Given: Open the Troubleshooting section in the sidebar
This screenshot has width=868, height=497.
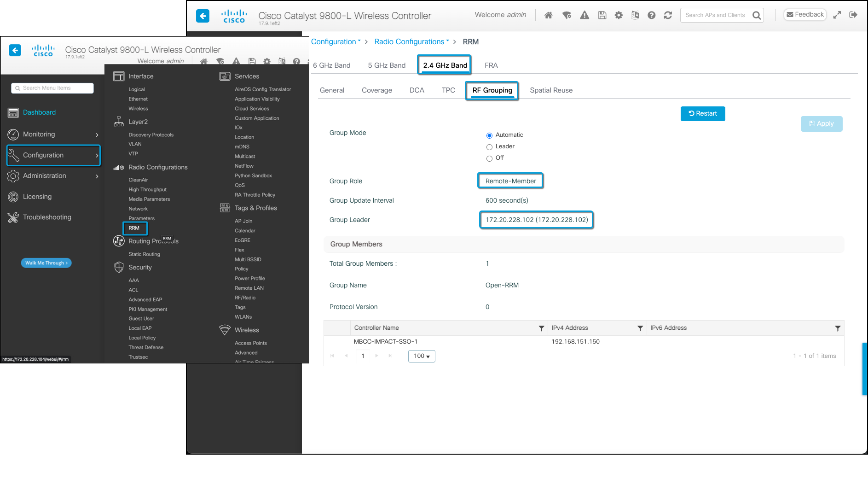Looking at the screenshot, I should pos(46,217).
